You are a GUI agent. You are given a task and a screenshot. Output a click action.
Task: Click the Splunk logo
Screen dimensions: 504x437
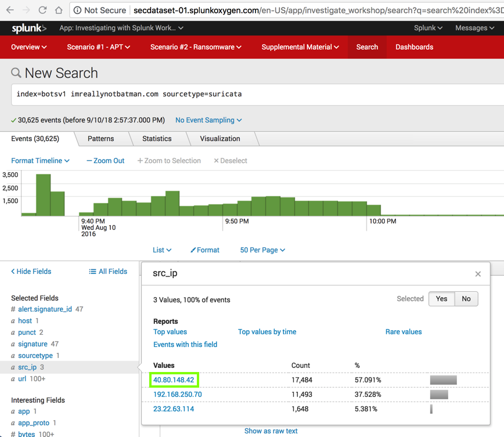point(29,28)
